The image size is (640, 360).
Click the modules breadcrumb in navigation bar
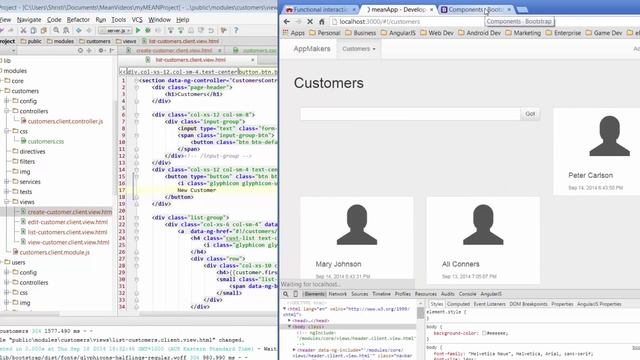(x=60, y=41)
